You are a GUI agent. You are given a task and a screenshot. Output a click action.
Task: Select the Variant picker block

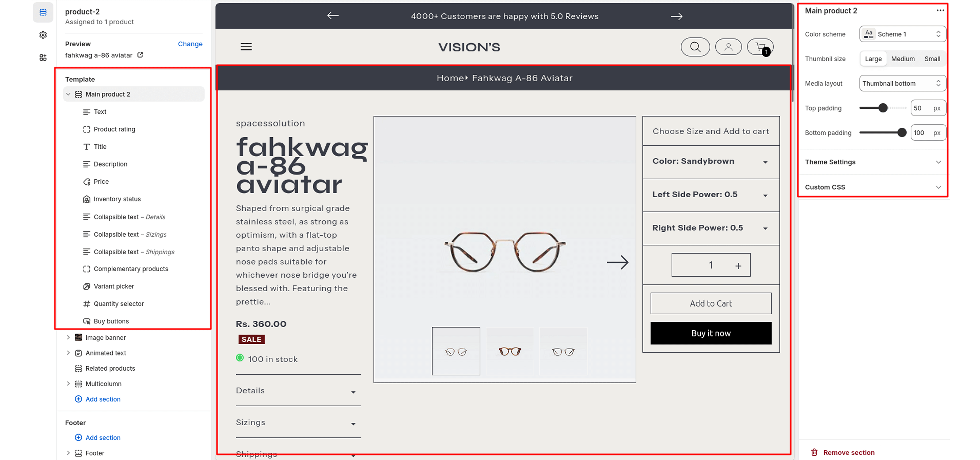[114, 286]
